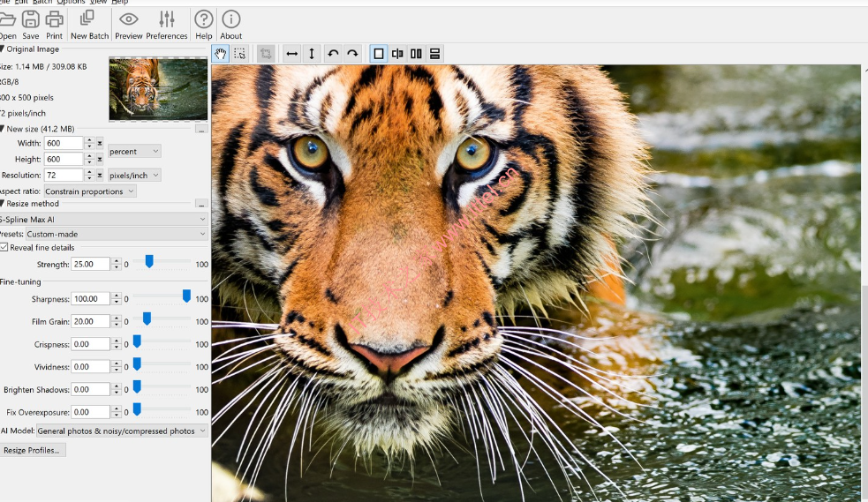Image resolution: width=868 pixels, height=502 pixels.
Task: Click the 1.14 MB / 309.08 KB size text
Action: 51,66
